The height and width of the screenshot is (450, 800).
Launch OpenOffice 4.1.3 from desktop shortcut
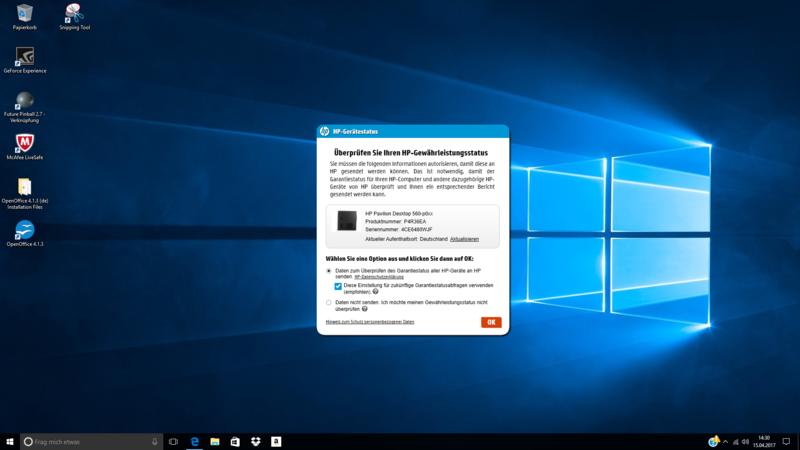25,230
